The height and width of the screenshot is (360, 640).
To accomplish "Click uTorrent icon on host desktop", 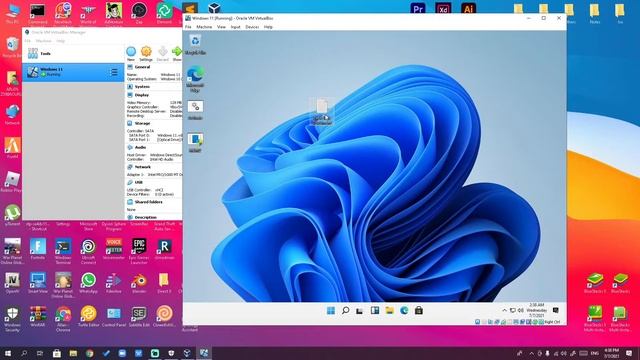I will (x=12, y=215).
